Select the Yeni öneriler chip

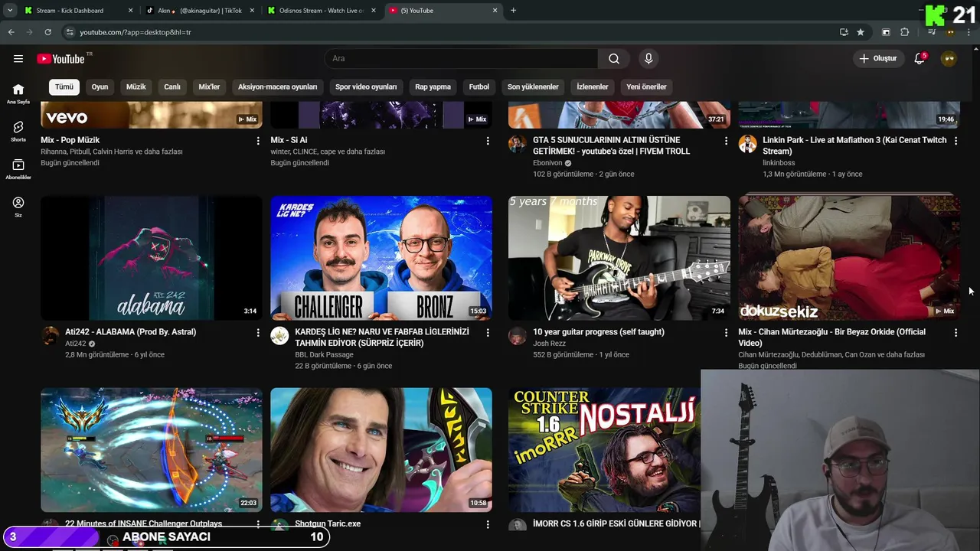tap(646, 86)
